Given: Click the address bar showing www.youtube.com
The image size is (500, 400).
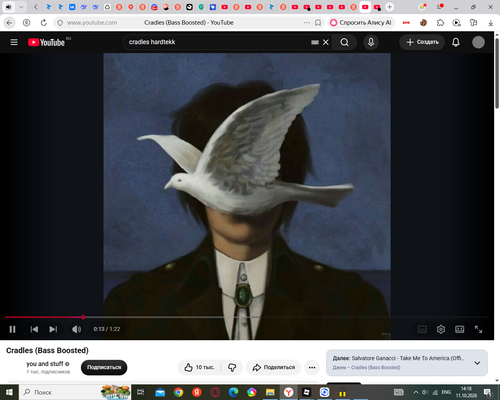Looking at the screenshot, I should 92,23.
